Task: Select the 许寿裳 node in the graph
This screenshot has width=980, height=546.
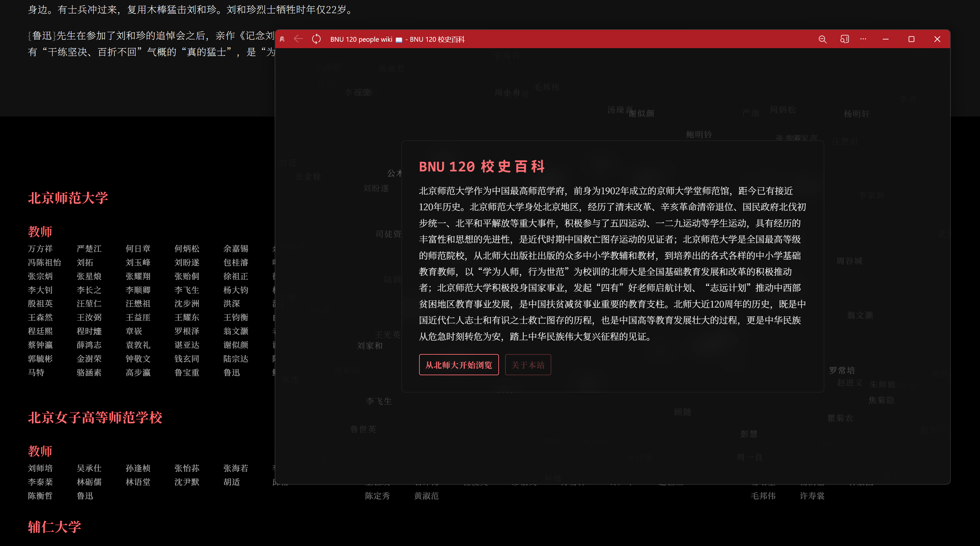Action: pyautogui.click(x=812, y=496)
